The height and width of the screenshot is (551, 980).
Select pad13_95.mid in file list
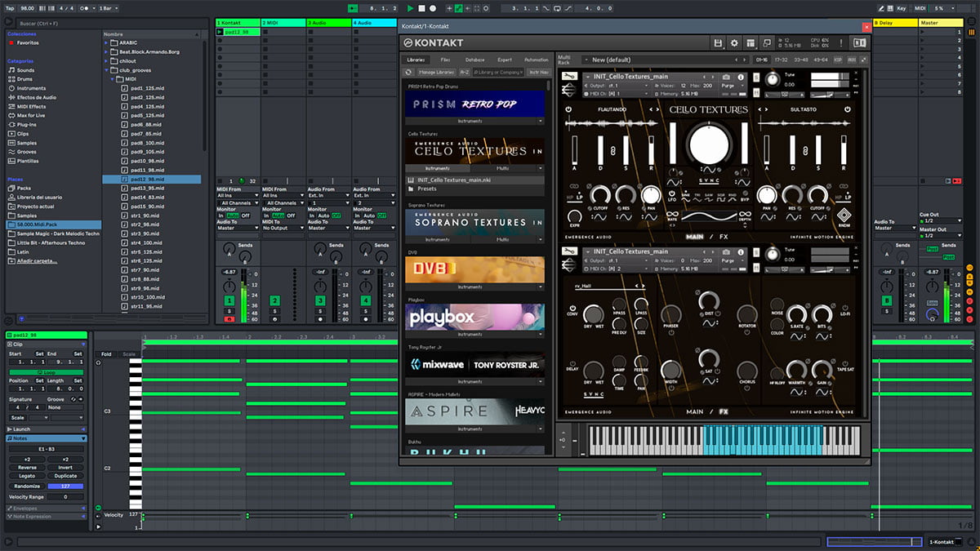148,188
